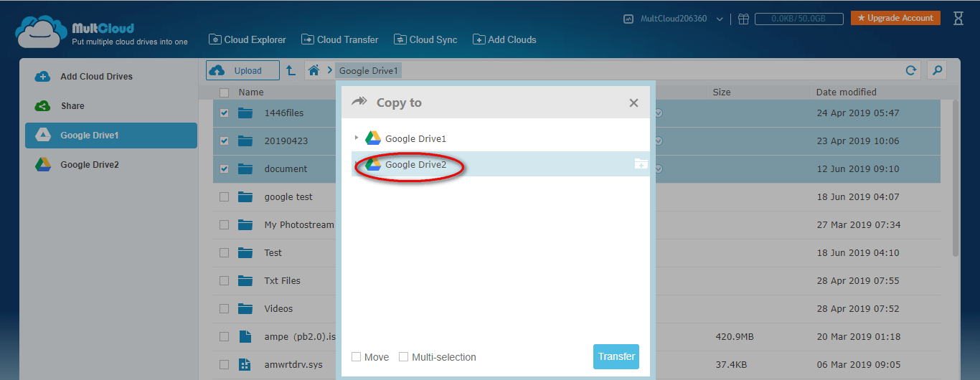The width and height of the screenshot is (980, 380).
Task: Sort by Name column header
Action: pos(251,92)
